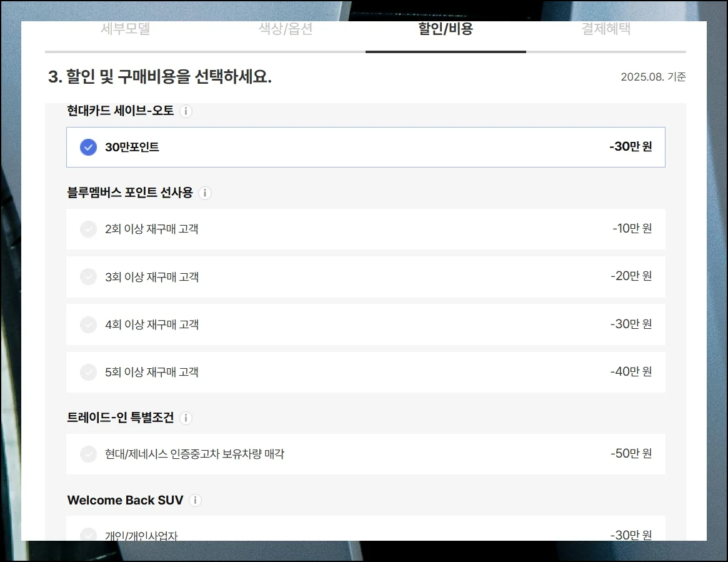This screenshot has height=562, width=728.
Task: Open info icon beside 현대카드 세이브-오토
Action: pos(186,111)
